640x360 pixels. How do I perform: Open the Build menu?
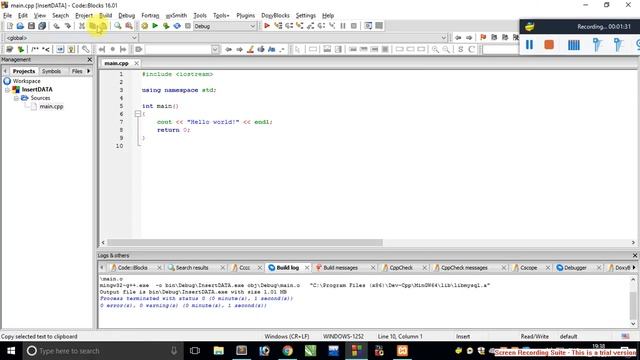point(105,16)
